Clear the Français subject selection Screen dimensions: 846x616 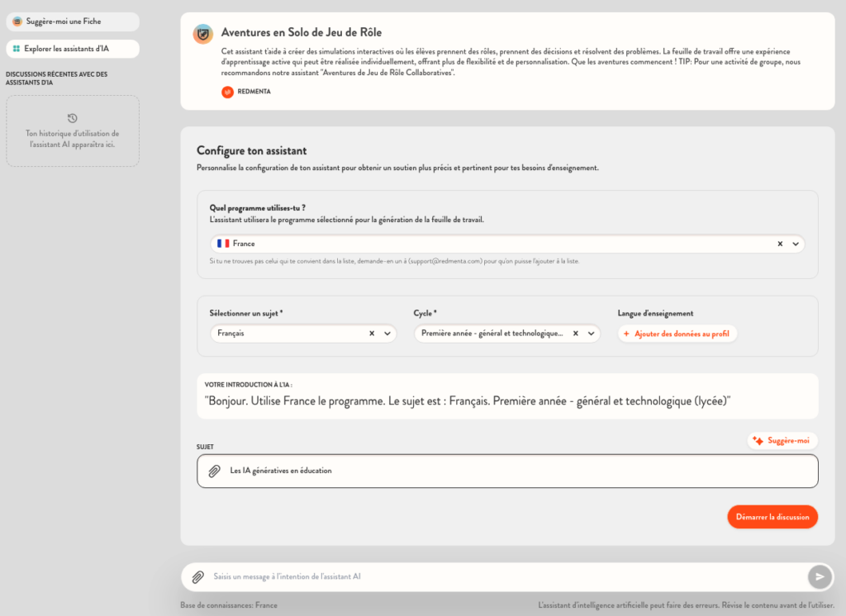(x=372, y=334)
